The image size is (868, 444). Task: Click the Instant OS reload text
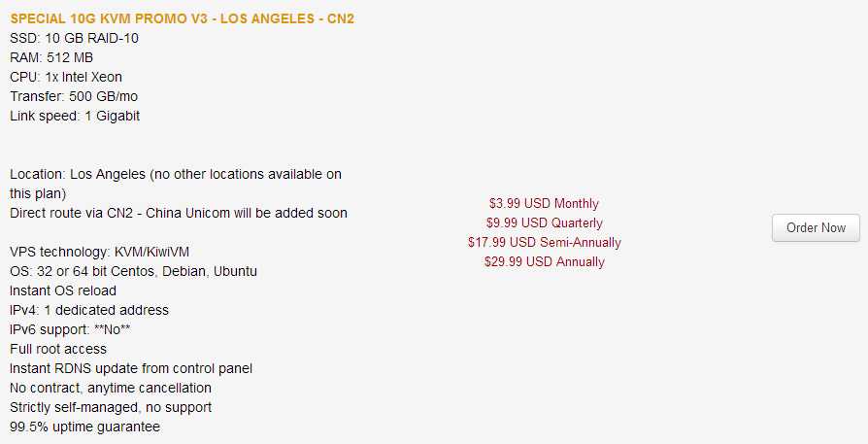63,290
